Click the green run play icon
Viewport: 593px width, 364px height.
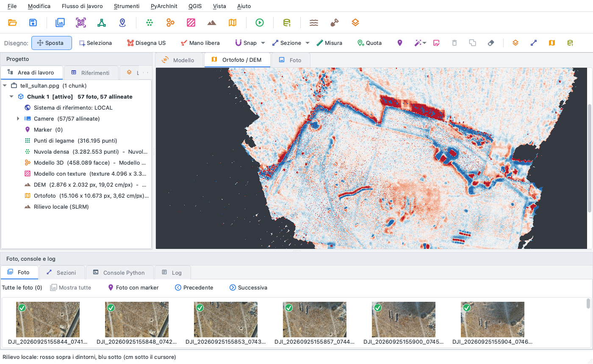click(x=260, y=23)
